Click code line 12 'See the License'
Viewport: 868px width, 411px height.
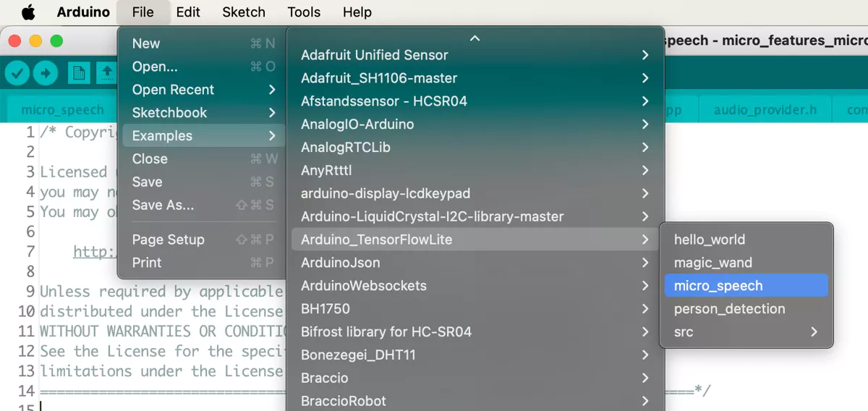pos(161,352)
